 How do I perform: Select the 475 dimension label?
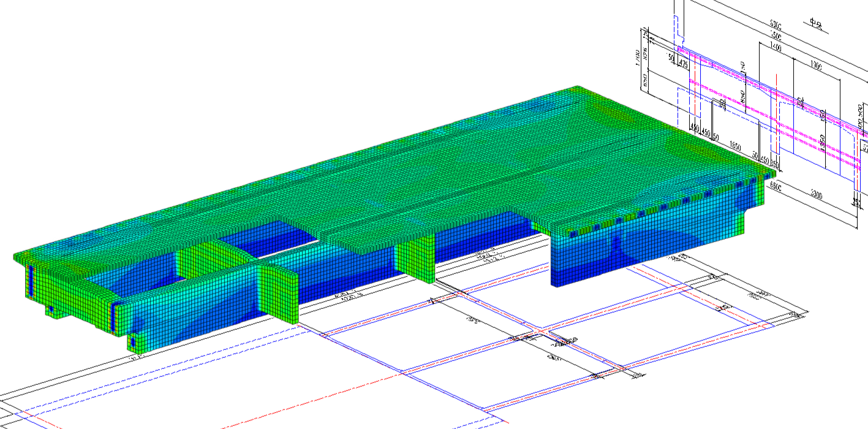[x=684, y=63]
